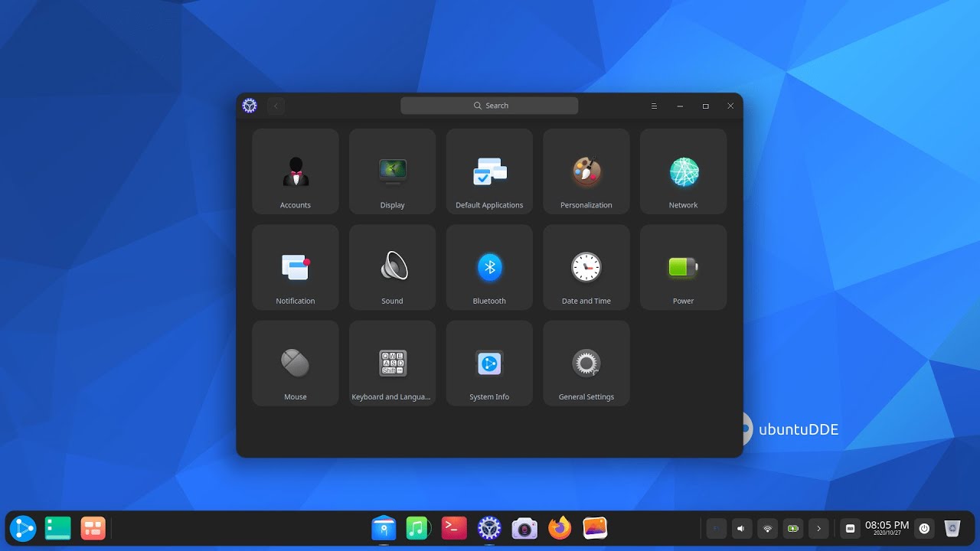
Task: Open Date and Time settings
Action: click(x=586, y=267)
